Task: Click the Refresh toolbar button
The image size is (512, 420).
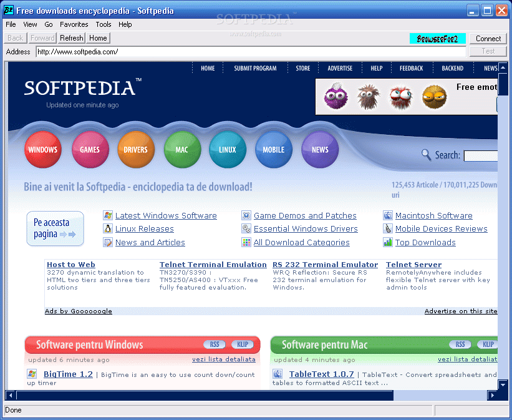Action: [x=72, y=38]
